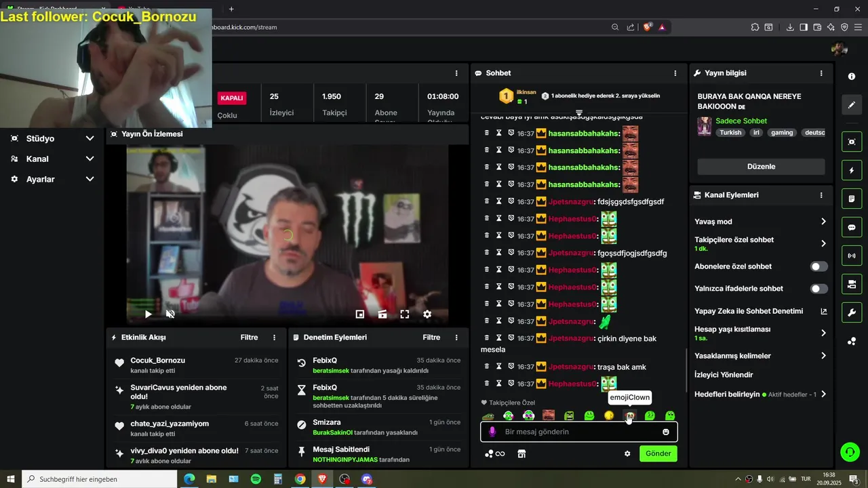Click Smizara entry in moderation actions
The image size is (868, 488).
pos(378,427)
